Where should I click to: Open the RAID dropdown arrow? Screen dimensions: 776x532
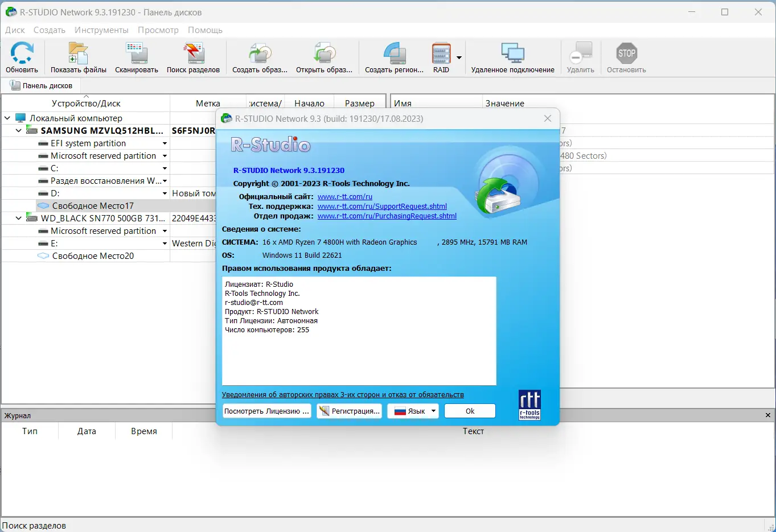click(459, 57)
